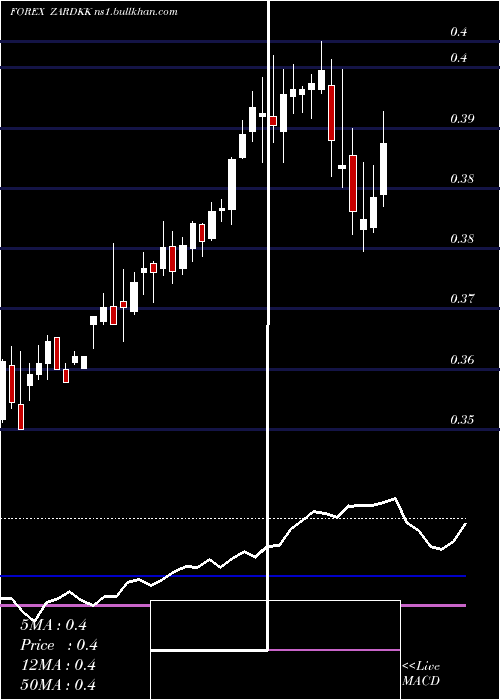
Task: Click the '5MA : 0.4' indicator text
Action: pos(54,625)
